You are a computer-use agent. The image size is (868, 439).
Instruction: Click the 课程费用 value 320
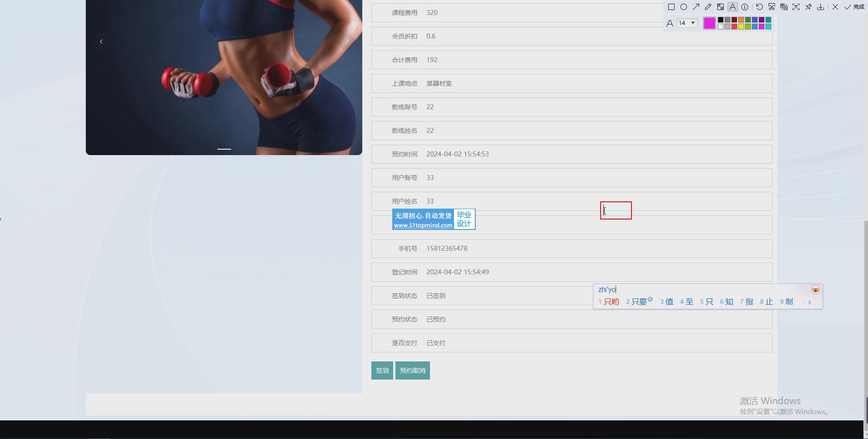coord(432,13)
